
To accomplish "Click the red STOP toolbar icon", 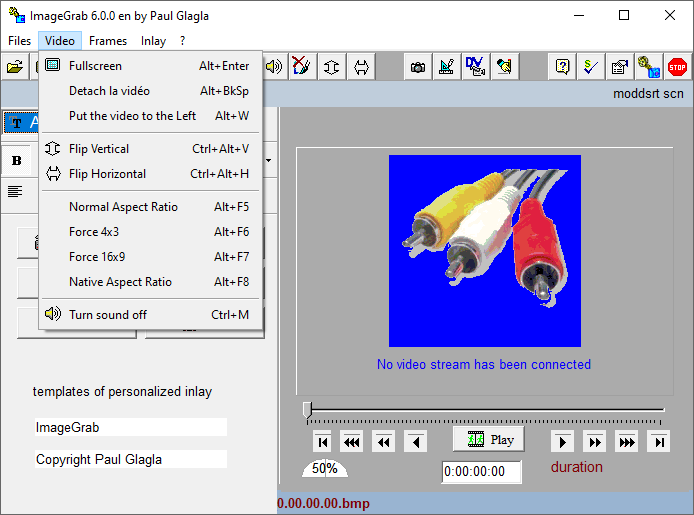I will [677, 67].
